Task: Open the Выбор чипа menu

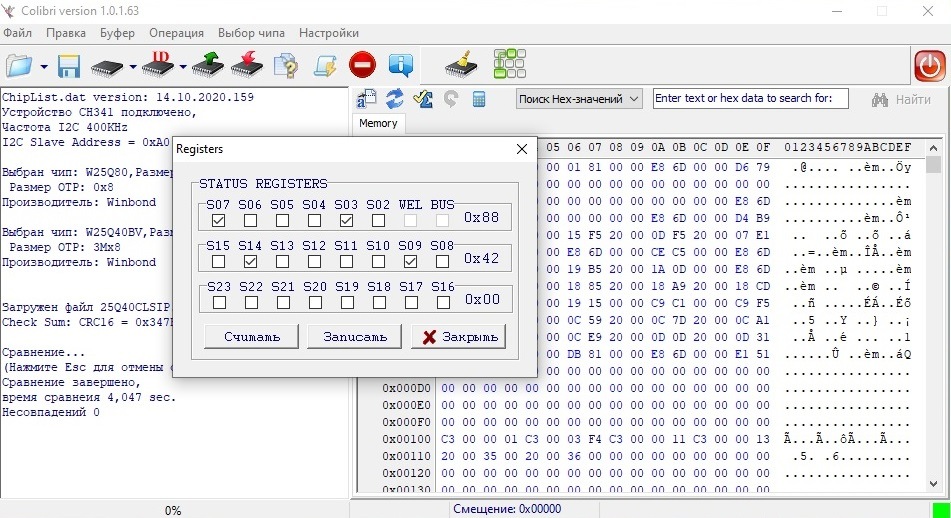Action: point(251,33)
